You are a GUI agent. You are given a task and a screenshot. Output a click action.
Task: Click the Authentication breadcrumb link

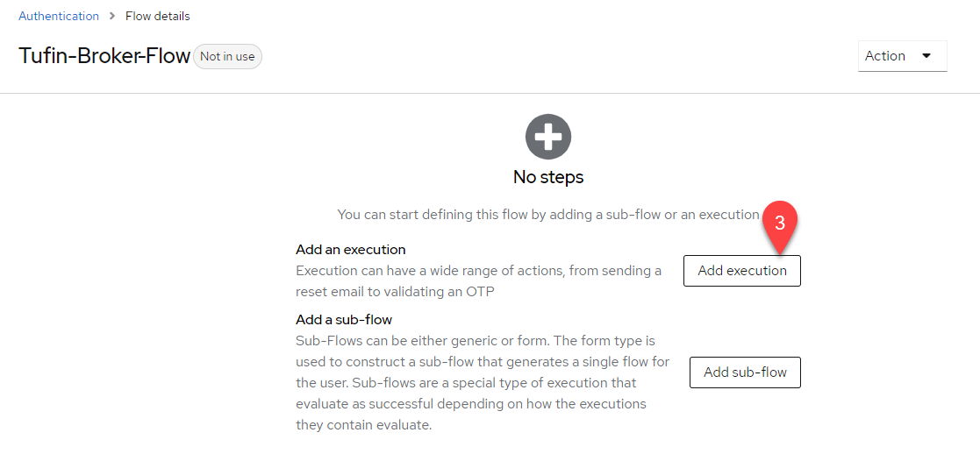(59, 16)
